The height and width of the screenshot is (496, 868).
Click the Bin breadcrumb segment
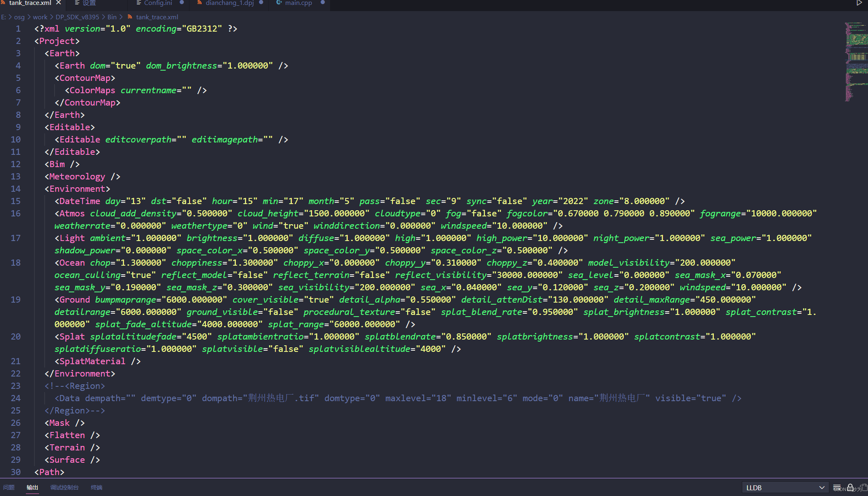click(x=112, y=17)
